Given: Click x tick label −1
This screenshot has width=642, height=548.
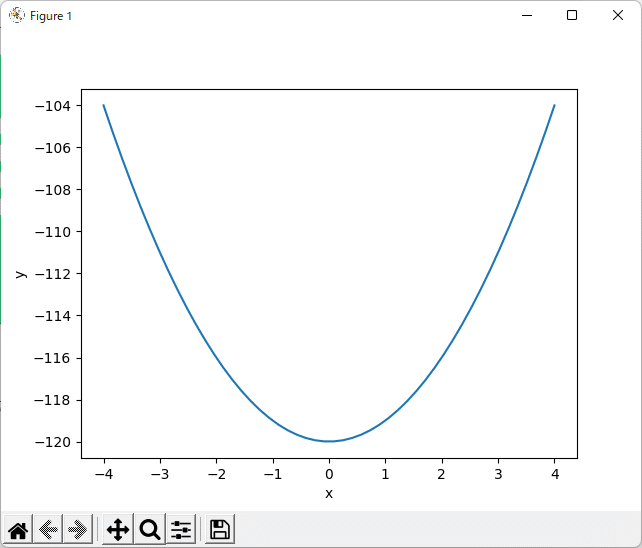Looking at the screenshot, I should [x=273, y=474].
